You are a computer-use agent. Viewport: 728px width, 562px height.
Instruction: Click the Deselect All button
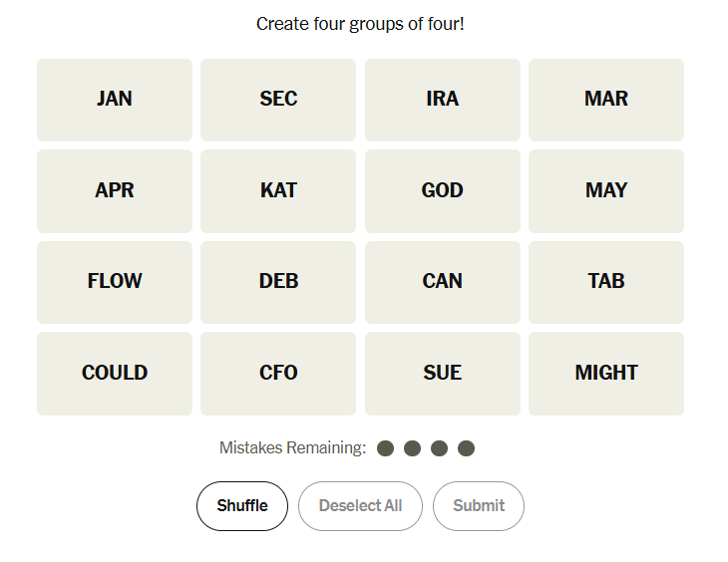click(360, 505)
